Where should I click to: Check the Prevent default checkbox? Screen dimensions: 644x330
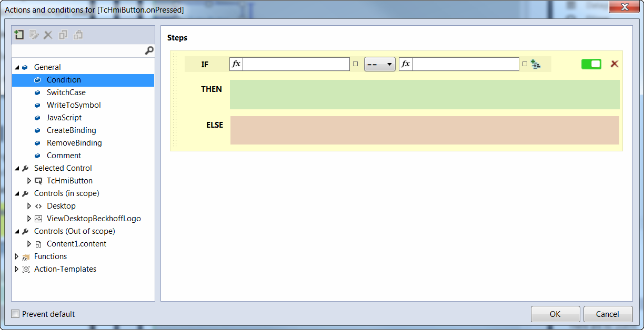16,314
